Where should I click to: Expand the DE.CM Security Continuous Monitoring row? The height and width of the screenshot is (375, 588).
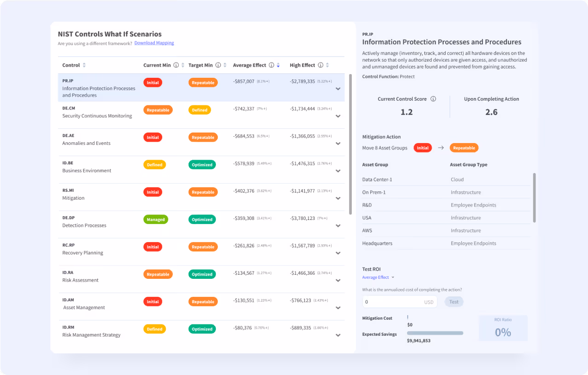(x=338, y=116)
